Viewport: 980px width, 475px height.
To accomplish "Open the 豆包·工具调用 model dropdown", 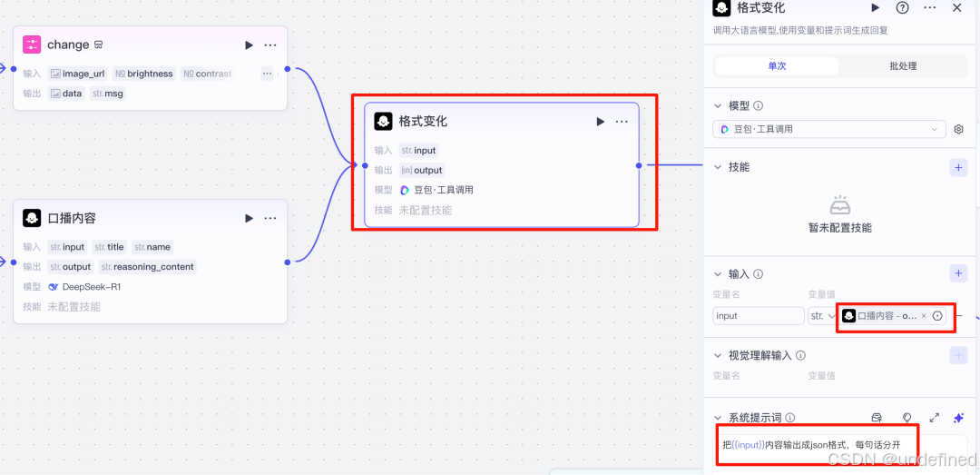I will pos(828,129).
